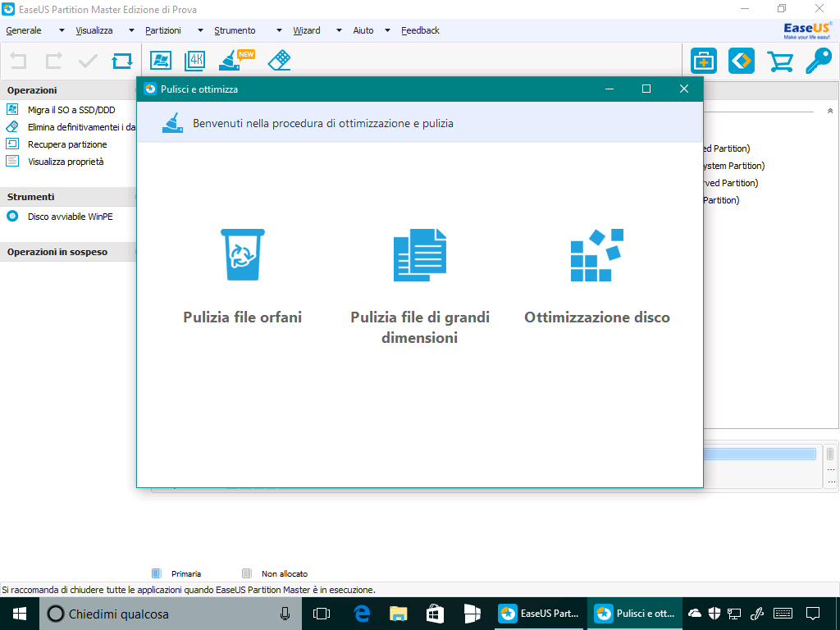The width and height of the screenshot is (840, 630).
Task: Expand the Strumento menu dropdown arrow
Action: pos(279,30)
